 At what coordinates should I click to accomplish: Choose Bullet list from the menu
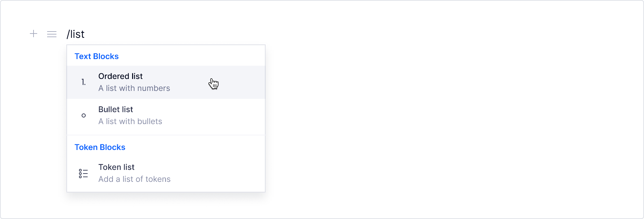coord(166,115)
